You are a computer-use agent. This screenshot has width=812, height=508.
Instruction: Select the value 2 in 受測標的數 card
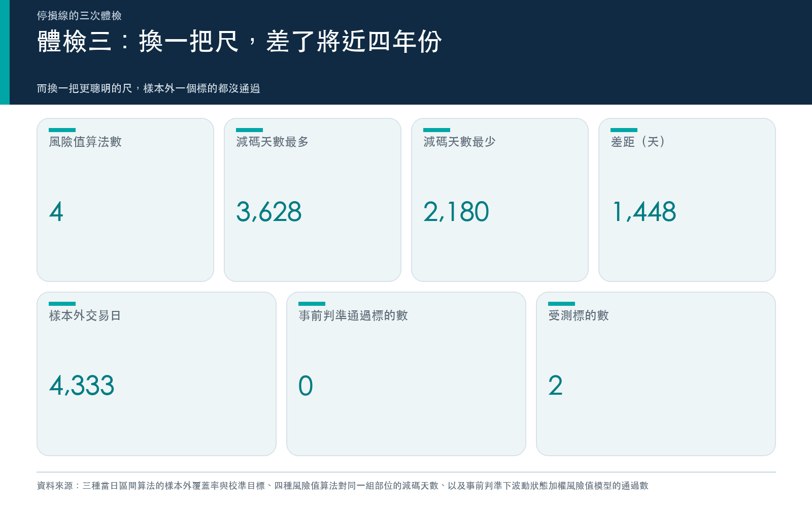click(556, 386)
